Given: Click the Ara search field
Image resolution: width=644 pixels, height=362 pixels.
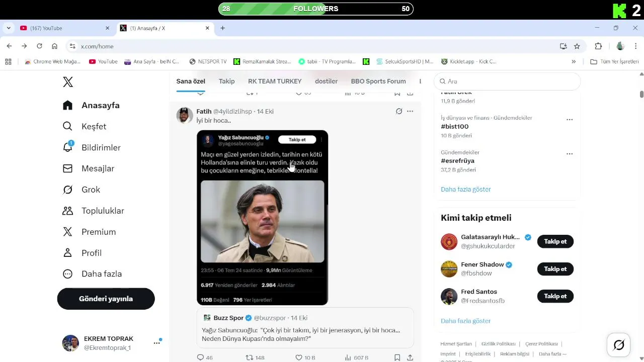Looking at the screenshot, I should point(507,81).
